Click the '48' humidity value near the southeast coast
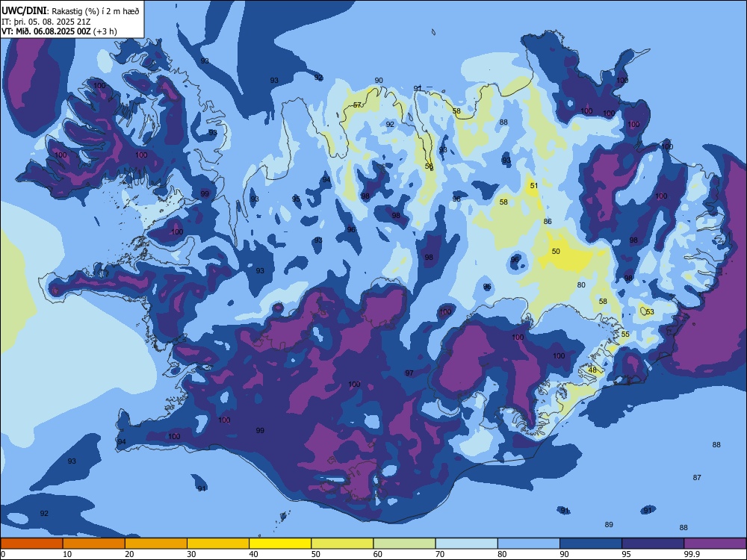 [x=592, y=370]
